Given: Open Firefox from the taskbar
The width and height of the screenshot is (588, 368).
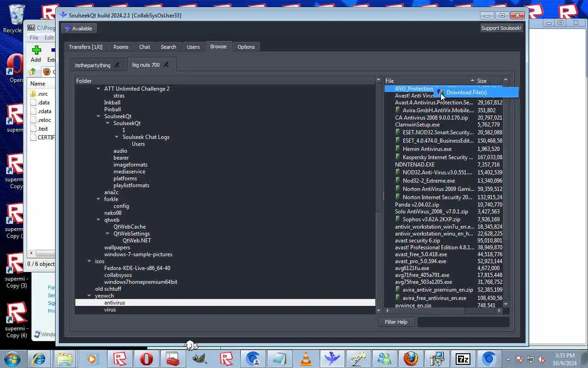Looking at the screenshot, I should (411, 359).
